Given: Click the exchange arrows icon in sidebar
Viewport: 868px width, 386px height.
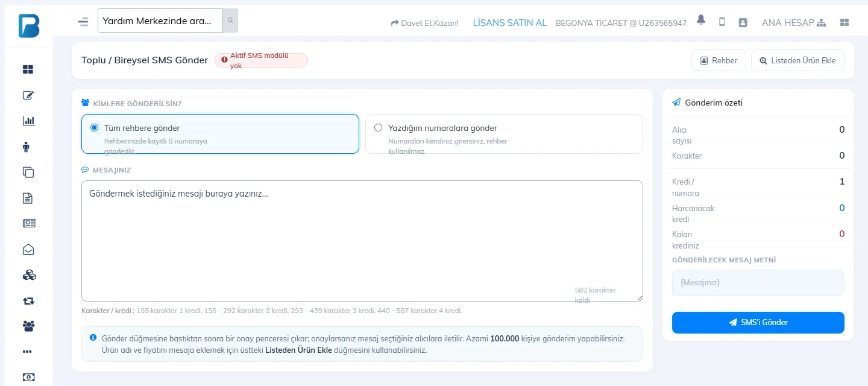Looking at the screenshot, I should tap(28, 300).
